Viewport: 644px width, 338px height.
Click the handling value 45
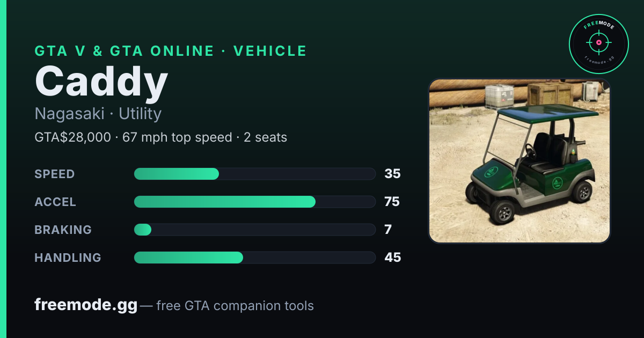393,258
